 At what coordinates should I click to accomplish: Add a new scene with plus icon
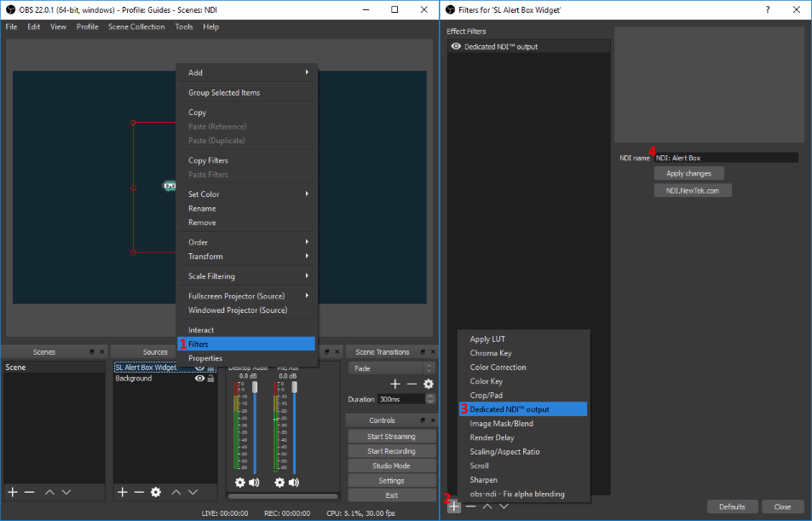coord(13,492)
